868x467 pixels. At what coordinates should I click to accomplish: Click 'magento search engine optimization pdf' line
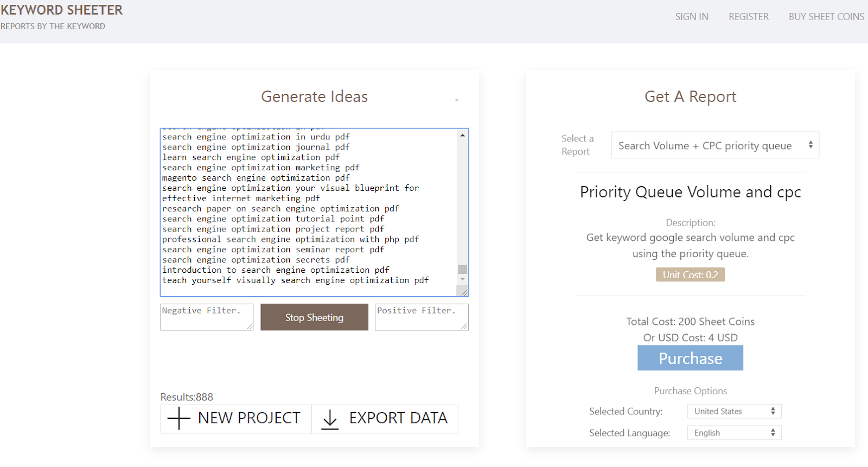pos(256,178)
